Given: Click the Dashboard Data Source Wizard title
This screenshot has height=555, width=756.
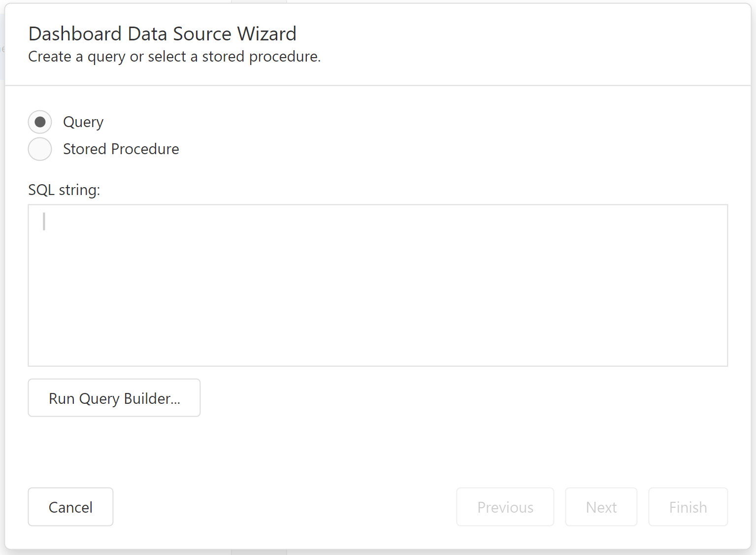Looking at the screenshot, I should point(163,34).
